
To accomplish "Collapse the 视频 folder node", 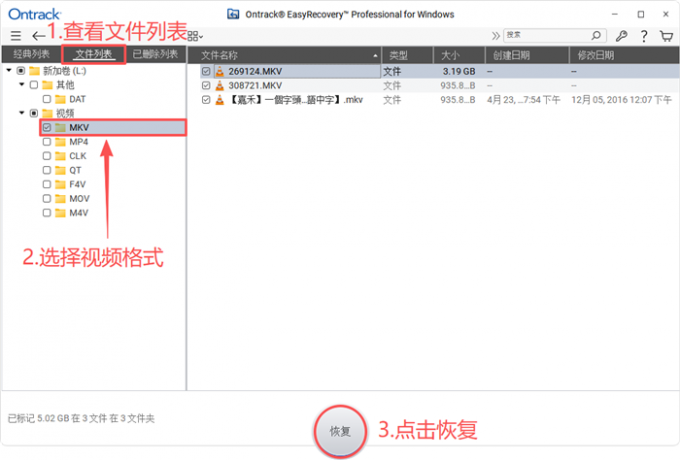I will 22,113.
